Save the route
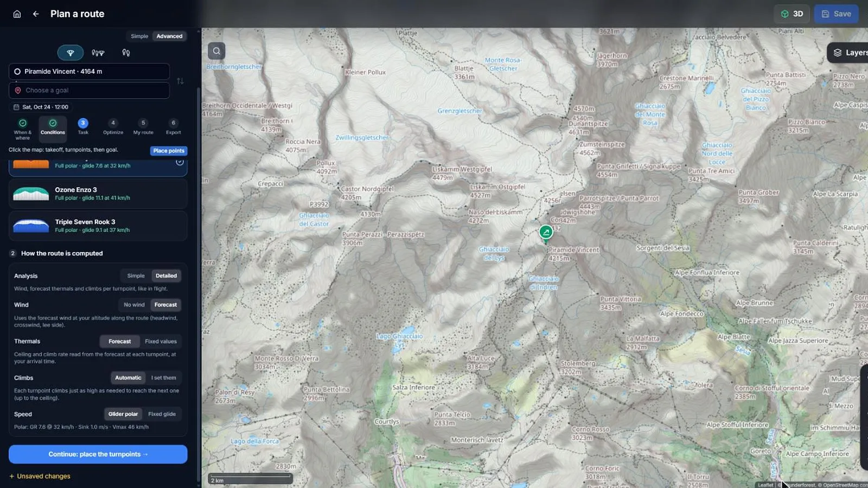 tap(836, 14)
